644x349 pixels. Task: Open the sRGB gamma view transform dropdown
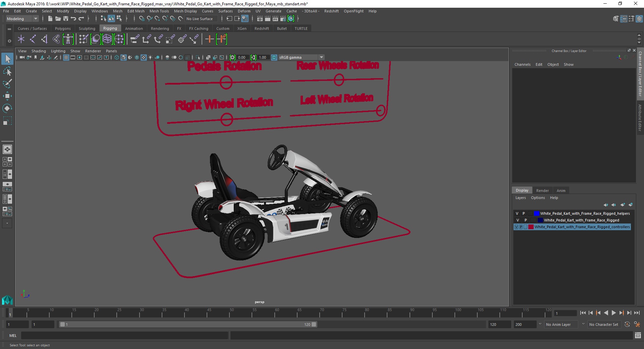click(x=301, y=57)
